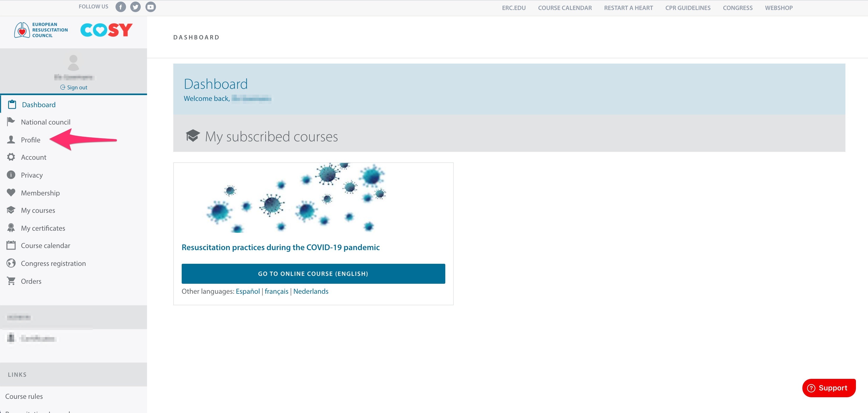Switch course language to français
This screenshot has width=868, height=413.
coord(276,291)
